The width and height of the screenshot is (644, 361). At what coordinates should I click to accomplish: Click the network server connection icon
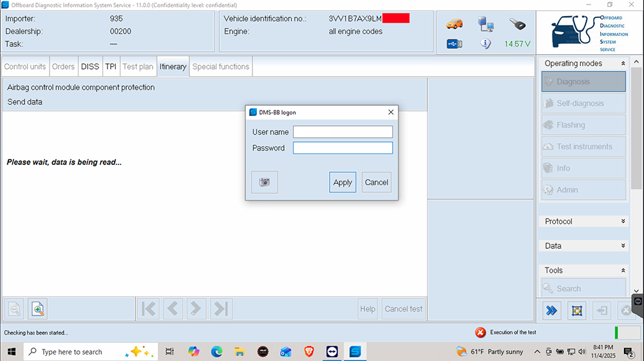click(486, 24)
